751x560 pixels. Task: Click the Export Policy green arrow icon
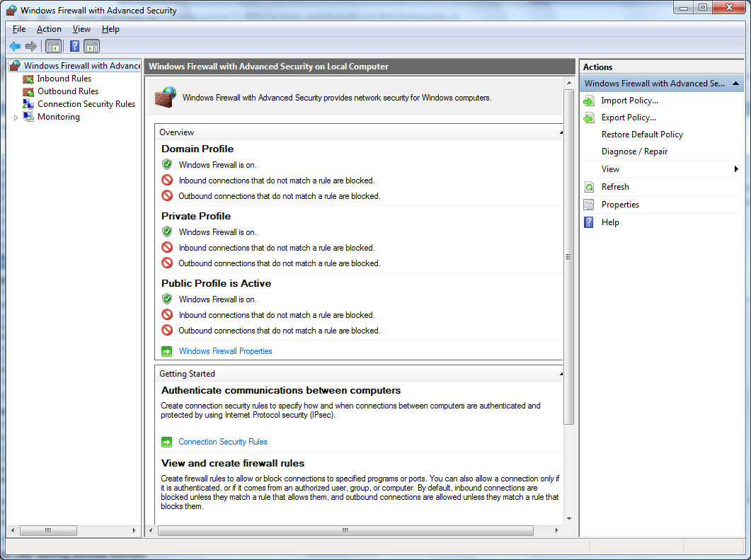(589, 118)
